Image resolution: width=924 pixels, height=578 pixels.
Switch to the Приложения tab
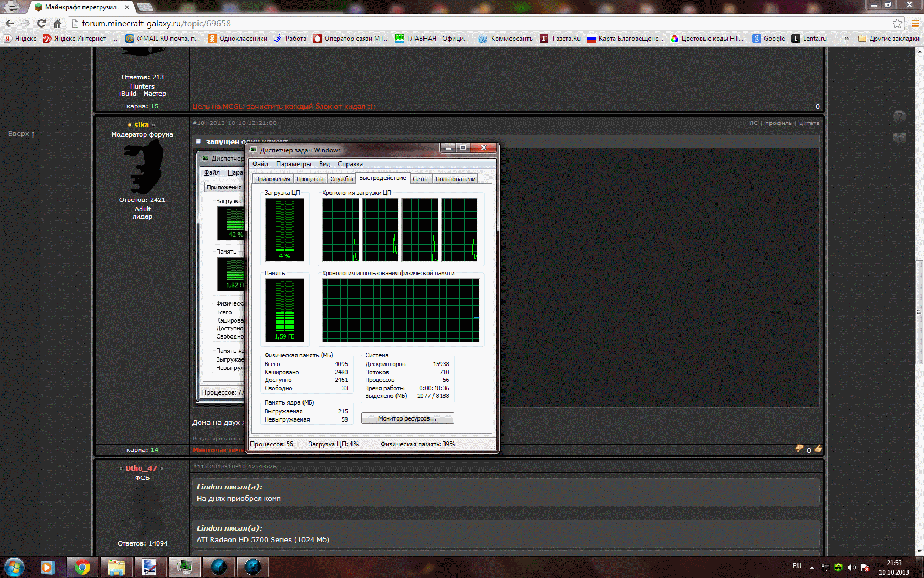tap(272, 179)
